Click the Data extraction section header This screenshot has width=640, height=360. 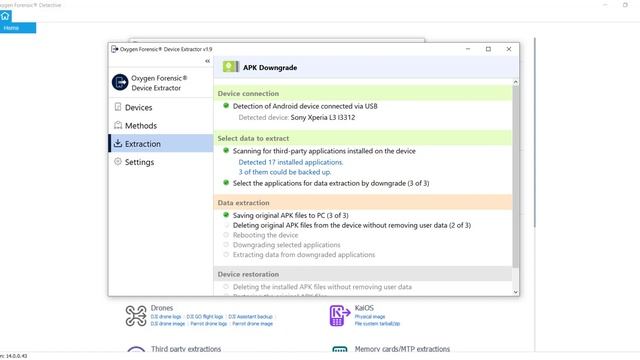click(x=362, y=202)
